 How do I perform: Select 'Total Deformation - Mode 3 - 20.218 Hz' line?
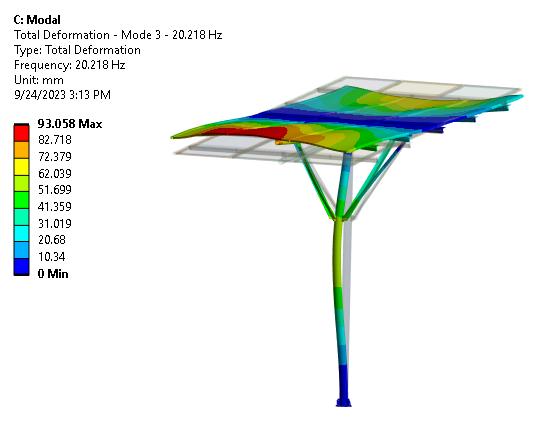[x=118, y=35]
